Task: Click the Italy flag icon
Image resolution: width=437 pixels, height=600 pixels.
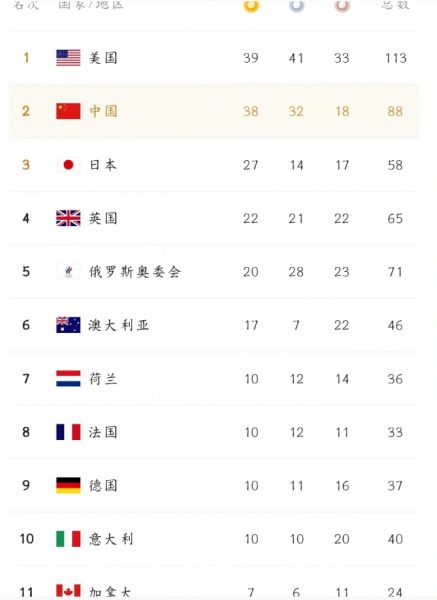Action: click(x=68, y=539)
